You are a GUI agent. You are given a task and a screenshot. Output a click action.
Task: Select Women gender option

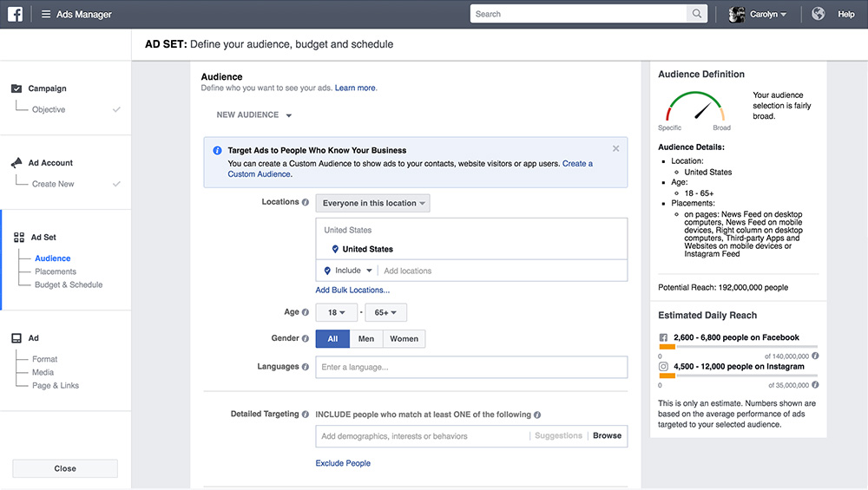point(404,338)
